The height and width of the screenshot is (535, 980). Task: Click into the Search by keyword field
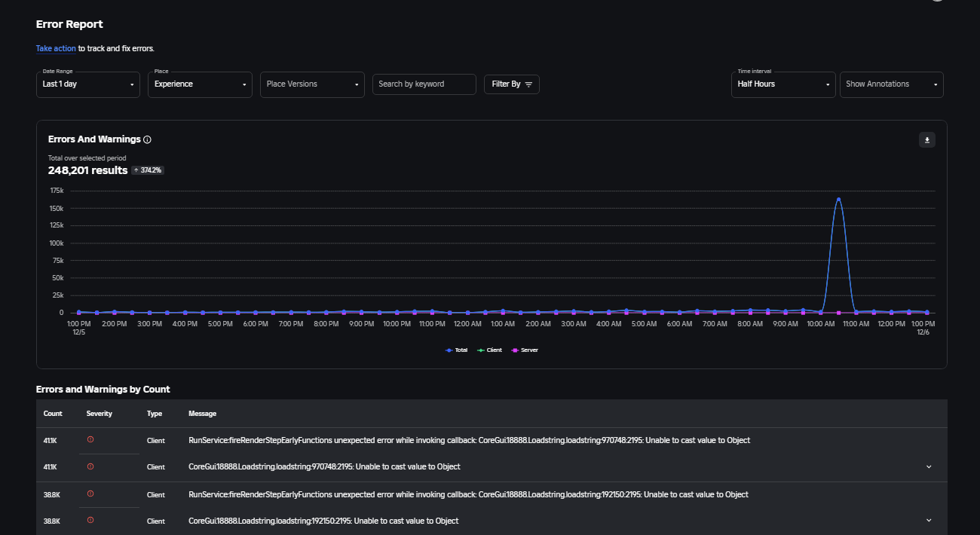click(424, 84)
